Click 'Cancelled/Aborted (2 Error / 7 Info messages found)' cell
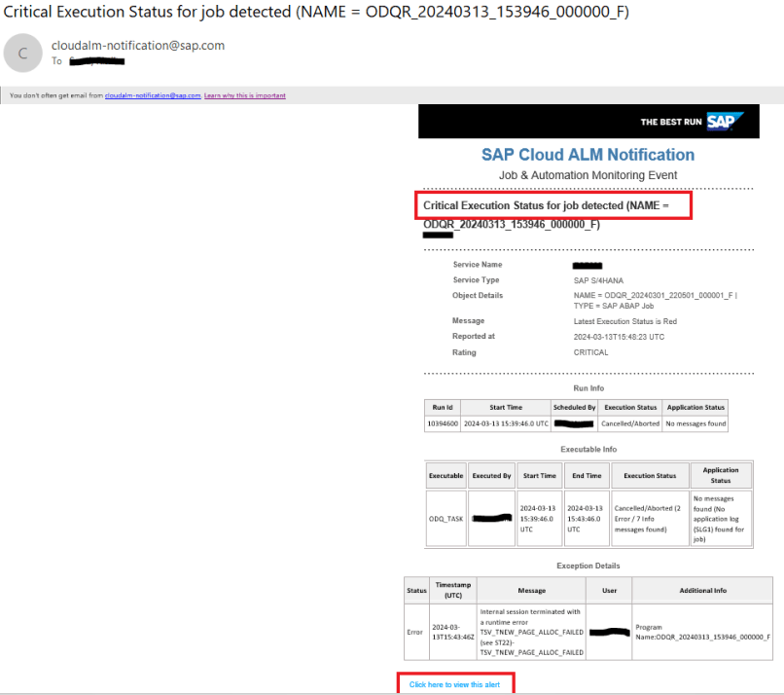Image resolution: width=784 pixels, height=695 pixels. tap(650, 519)
